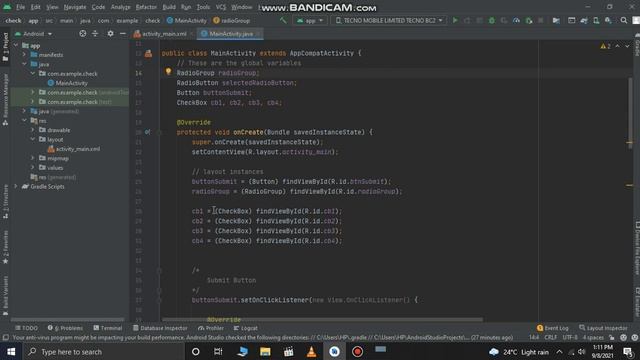Click the editor's horizontal scrollbar

[x=322, y=319]
